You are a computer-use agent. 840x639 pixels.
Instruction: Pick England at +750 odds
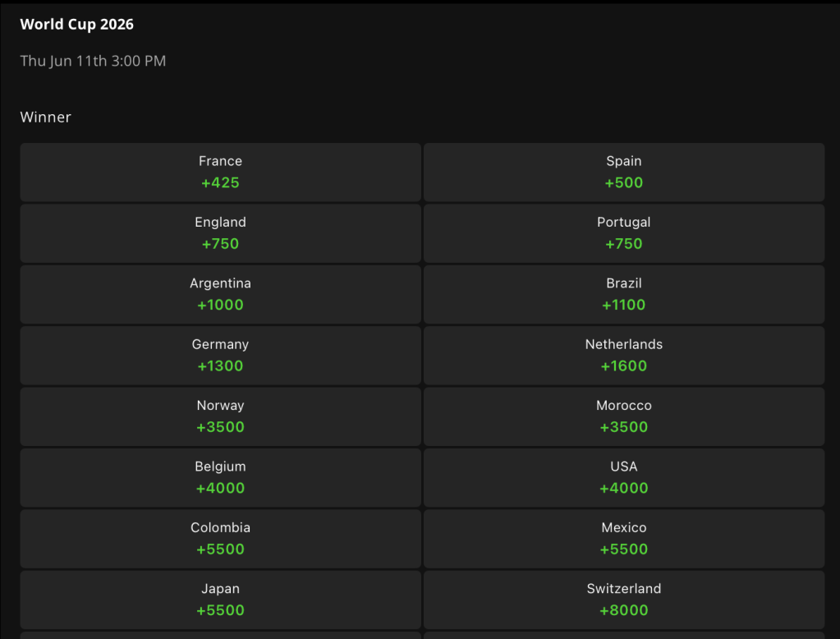tap(220, 233)
